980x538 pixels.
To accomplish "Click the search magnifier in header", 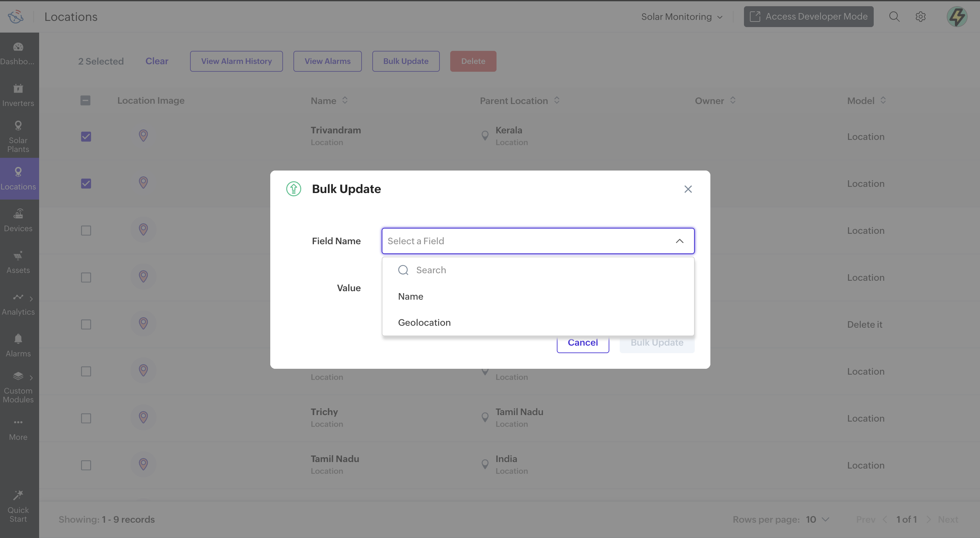I will pos(894,17).
